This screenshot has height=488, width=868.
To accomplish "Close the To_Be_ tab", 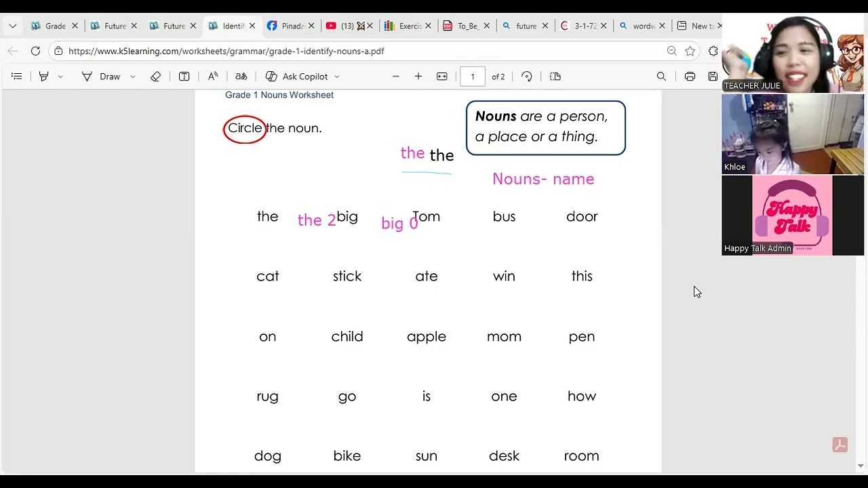I will (486, 26).
